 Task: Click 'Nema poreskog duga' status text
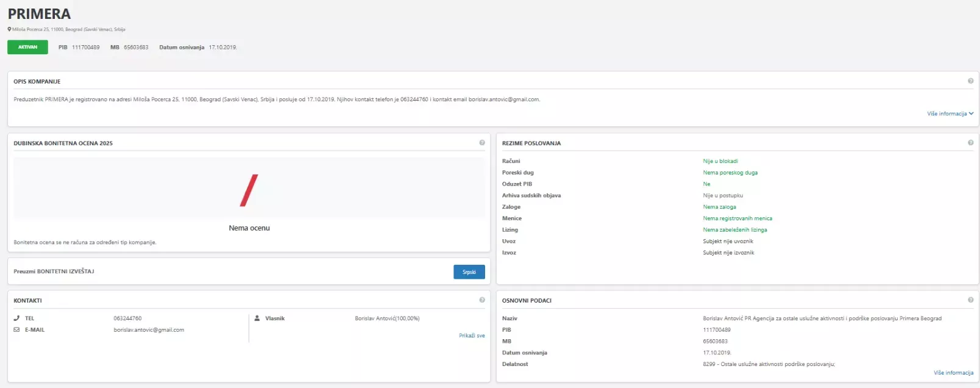[x=730, y=173]
